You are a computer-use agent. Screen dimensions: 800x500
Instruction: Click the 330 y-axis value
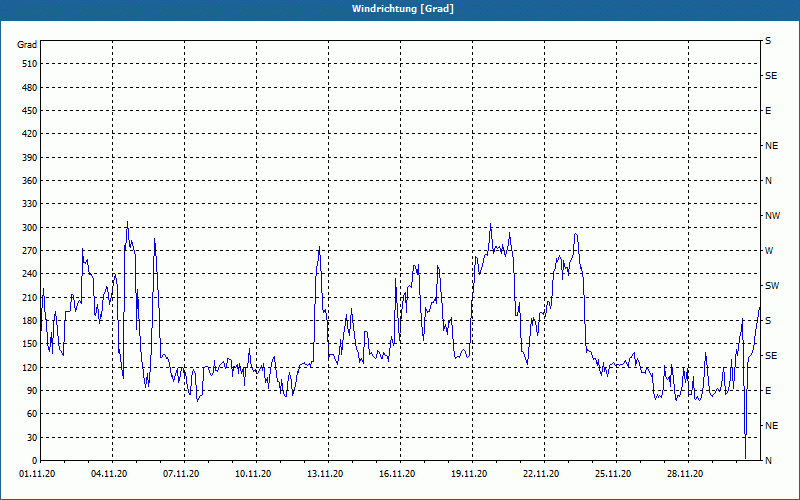click(30, 204)
